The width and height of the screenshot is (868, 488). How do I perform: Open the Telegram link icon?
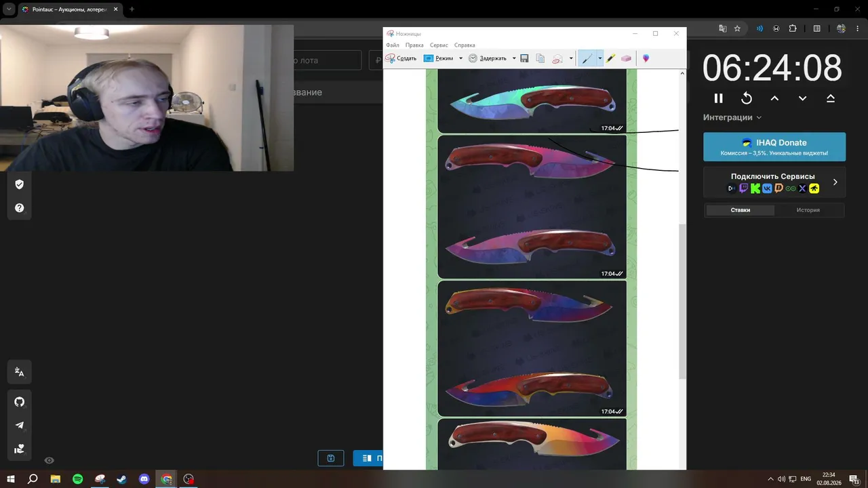click(19, 426)
